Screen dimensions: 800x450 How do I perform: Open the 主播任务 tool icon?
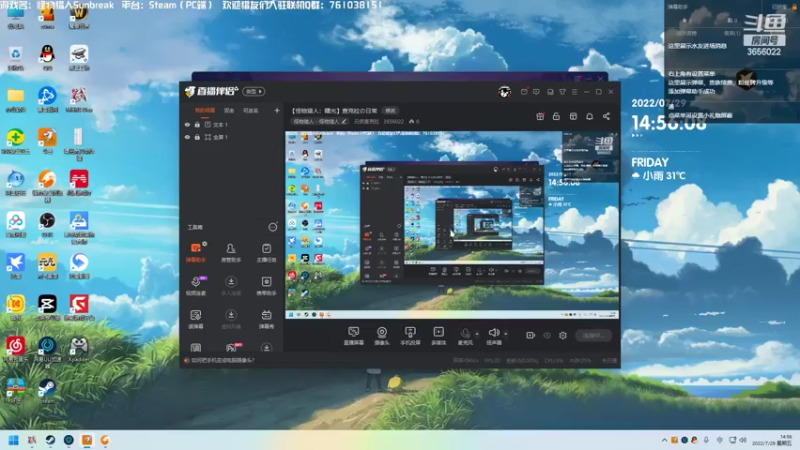coord(266,252)
